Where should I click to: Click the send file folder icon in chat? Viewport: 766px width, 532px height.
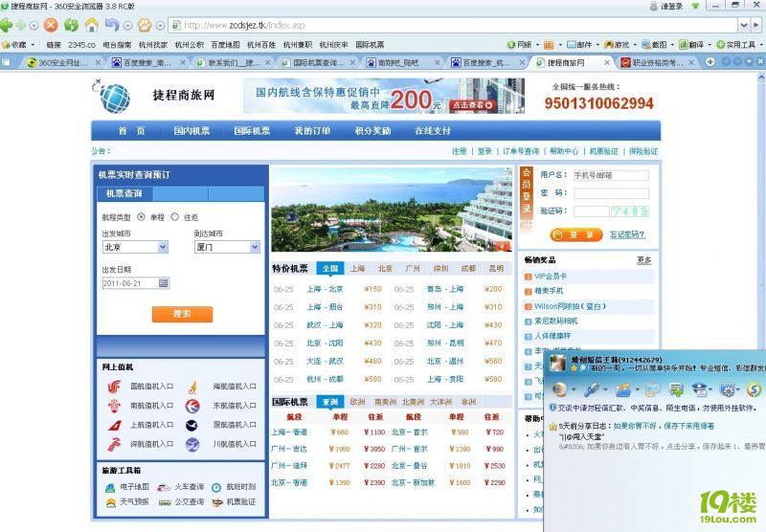[623, 389]
